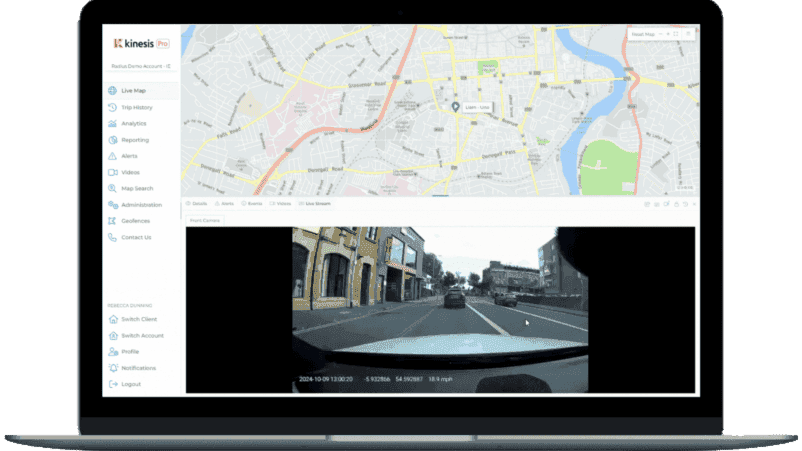Click the live dashcam video feed
The width and height of the screenshot is (802, 451).
tap(439, 308)
